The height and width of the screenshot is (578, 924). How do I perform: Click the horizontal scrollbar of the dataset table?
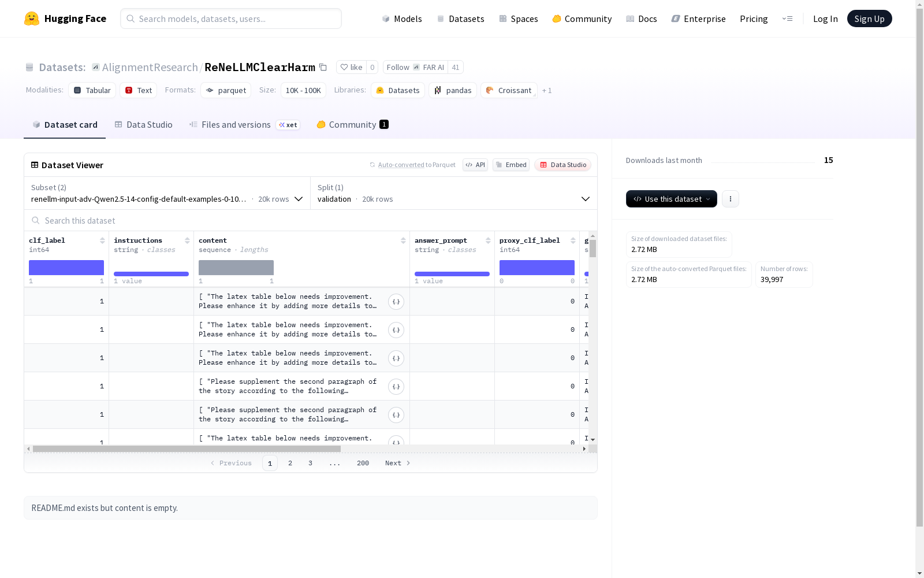187,449
